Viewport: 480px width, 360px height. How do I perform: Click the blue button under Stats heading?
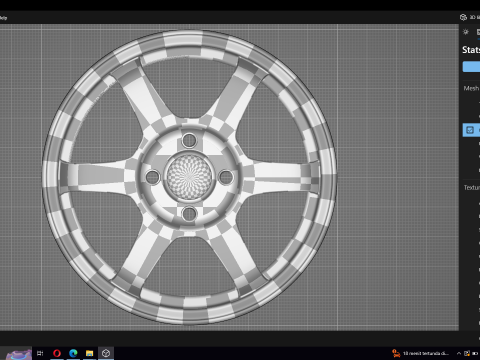point(471,67)
